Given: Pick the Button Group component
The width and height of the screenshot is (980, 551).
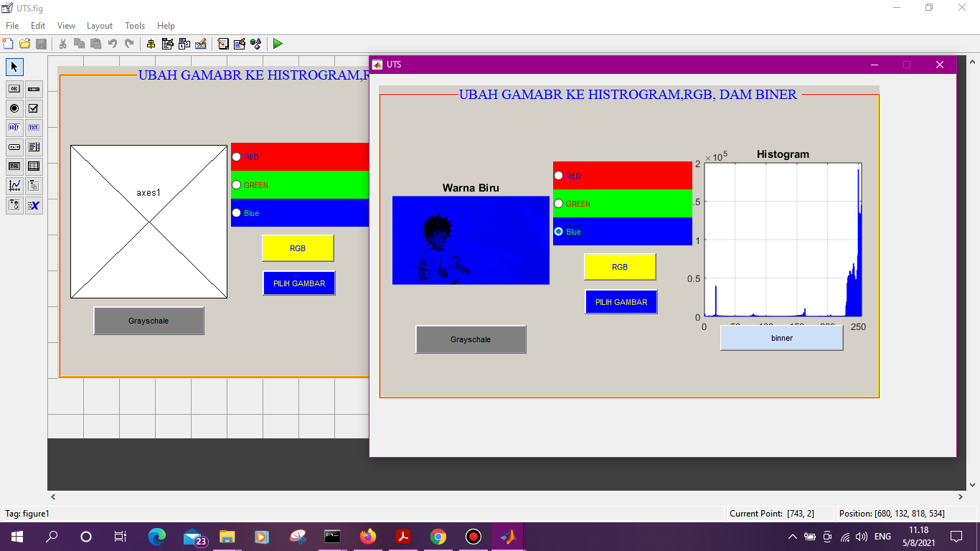Looking at the screenshot, I should pyautogui.click(x=14, y=205).
